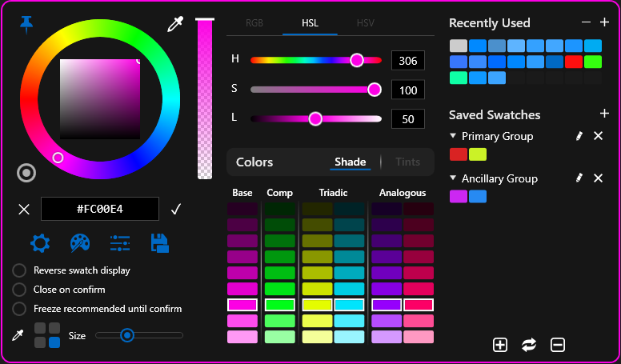Pick the gray swatch in Recently Used
The width and height of the screenshot is (621, 364).
459,46
